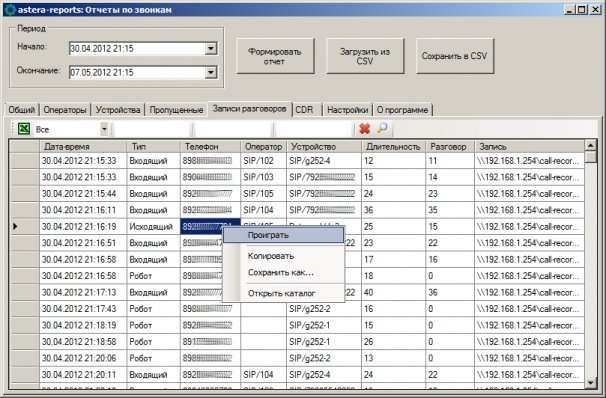
Task: Click the SIP/102 operator cell
Action: click(x=264, y=161)
